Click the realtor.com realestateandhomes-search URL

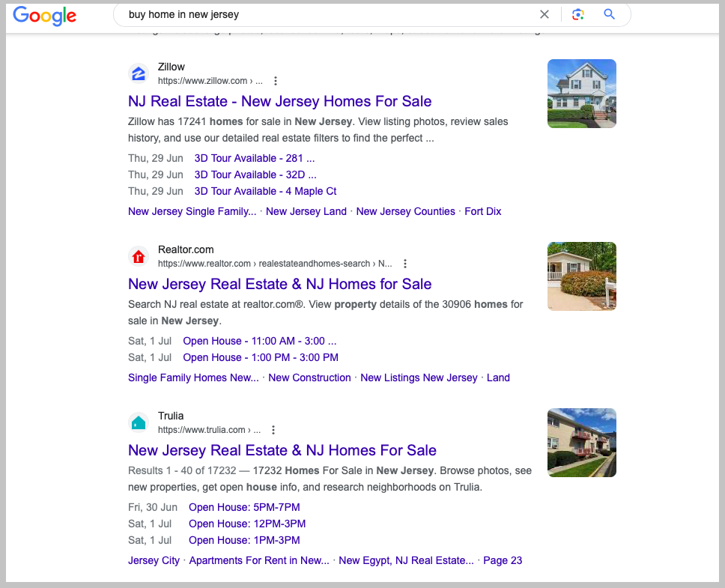275,264
